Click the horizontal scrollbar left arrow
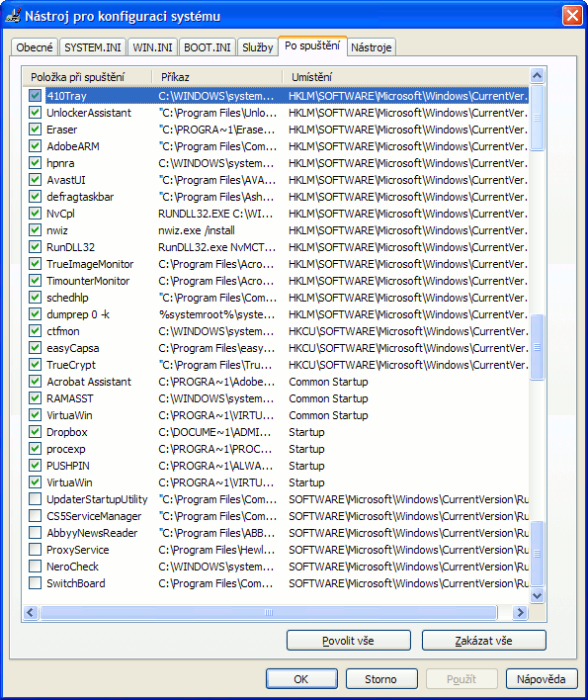 pyautogui.click(x=31, y=612)
